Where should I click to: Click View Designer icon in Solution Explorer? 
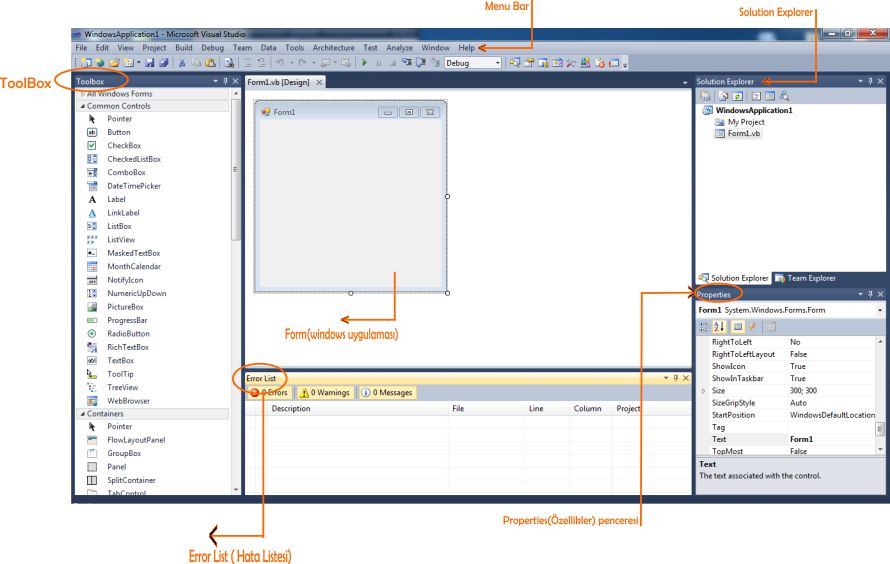(770, 96)
